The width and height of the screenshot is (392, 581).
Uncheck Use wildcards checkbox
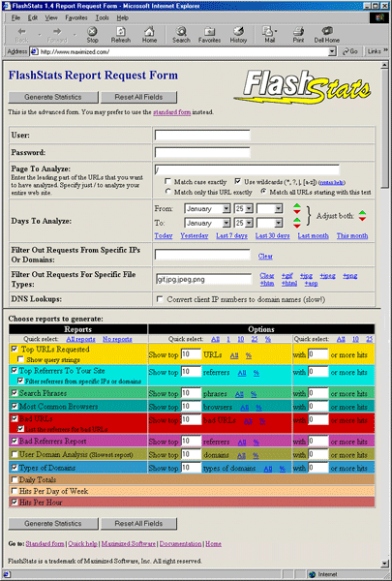pos(238,181)
